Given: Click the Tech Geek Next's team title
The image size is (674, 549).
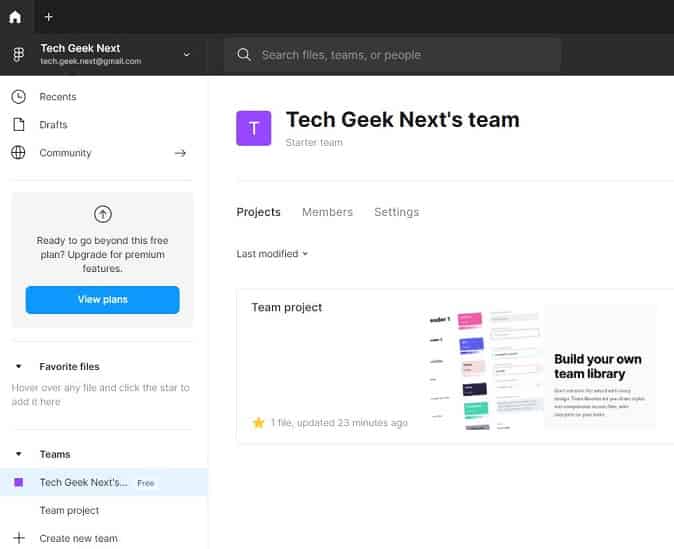Looking at the screenshot, I should click(403, 120).
